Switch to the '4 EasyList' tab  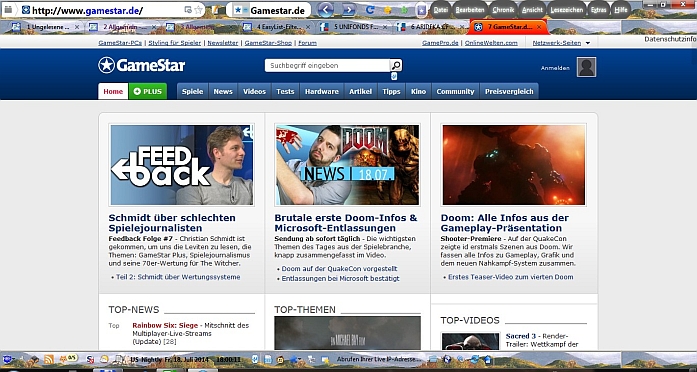(x=274, y=27)
